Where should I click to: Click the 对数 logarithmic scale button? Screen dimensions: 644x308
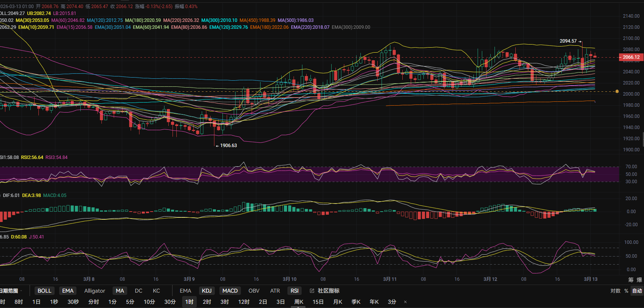pos(615,291)
